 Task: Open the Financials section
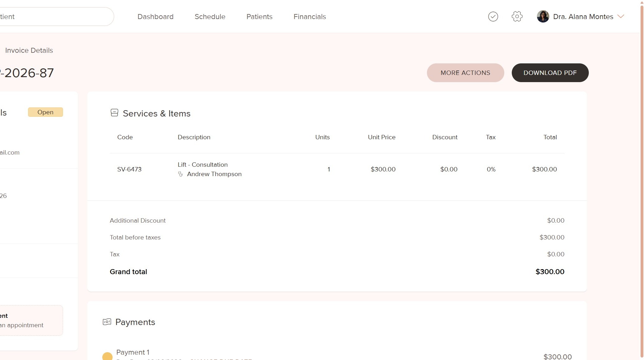coord(309,17)
